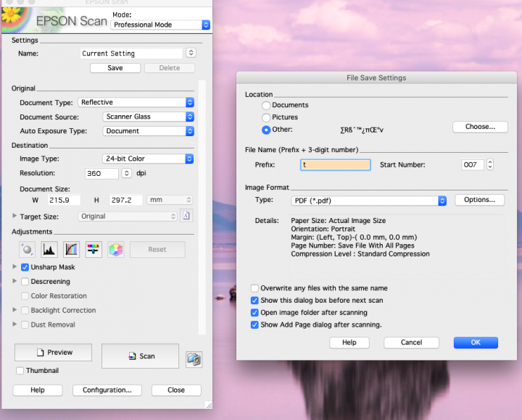Open the Auto Exposure Type dropdown
The width and height of the screenshot is (522, 420).
[x=149, y=130]
